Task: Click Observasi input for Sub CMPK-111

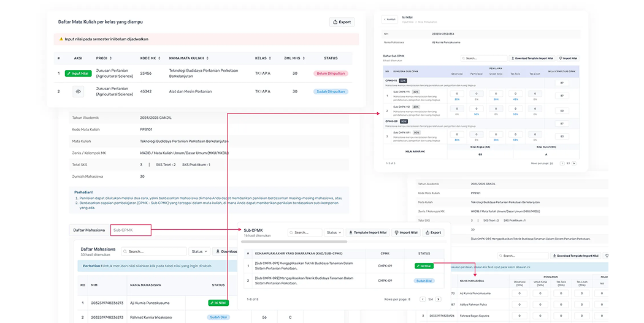Action: pos(457,94)
